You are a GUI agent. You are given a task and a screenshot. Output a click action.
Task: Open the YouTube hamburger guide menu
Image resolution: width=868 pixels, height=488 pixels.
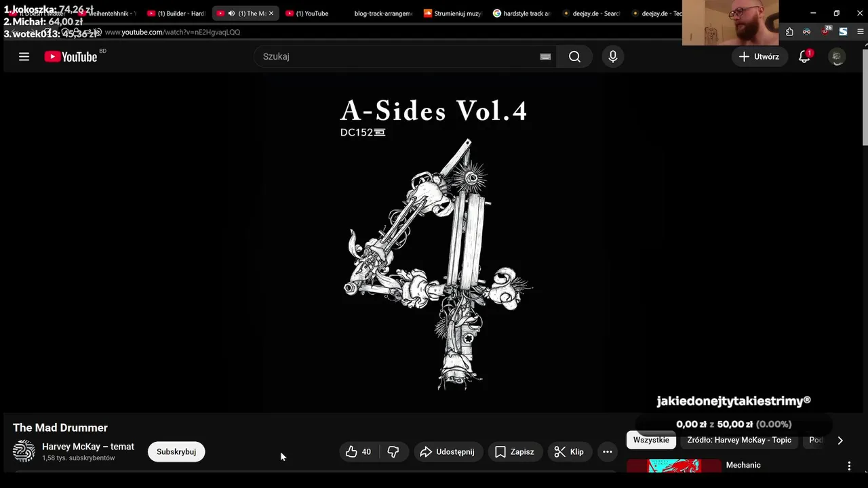click(x=24, y=57)
